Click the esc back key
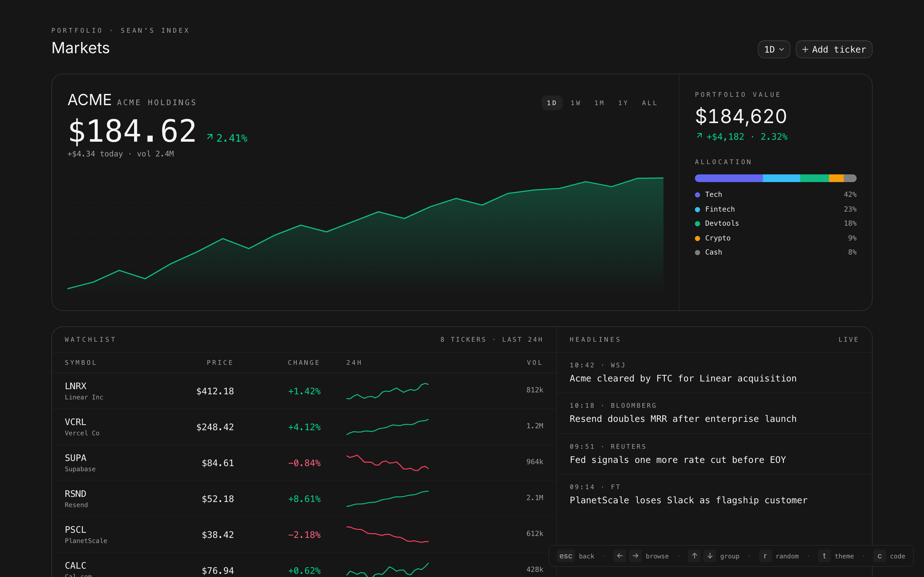 [x=566, y=556]
